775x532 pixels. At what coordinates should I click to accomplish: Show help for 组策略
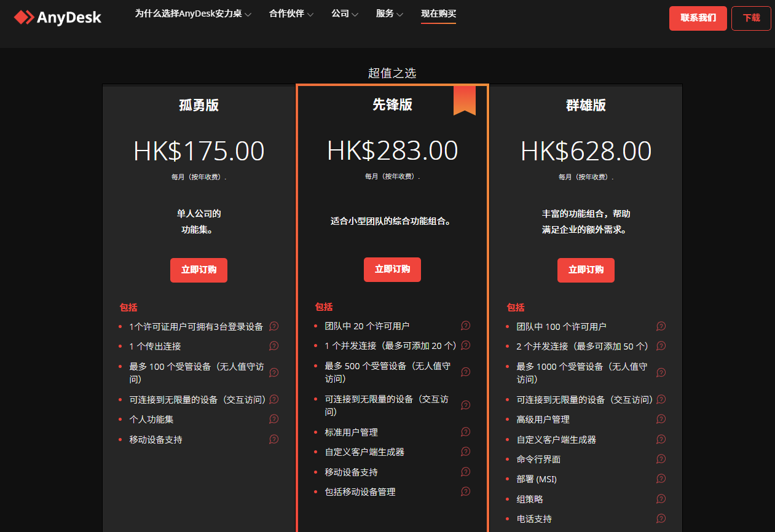click(x=661, y=499)
